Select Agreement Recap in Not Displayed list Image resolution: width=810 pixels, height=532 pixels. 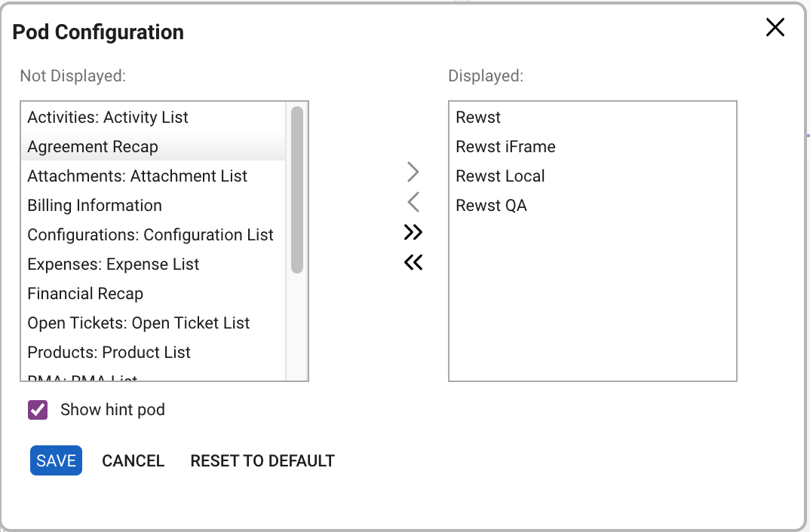tap(93, 147)
